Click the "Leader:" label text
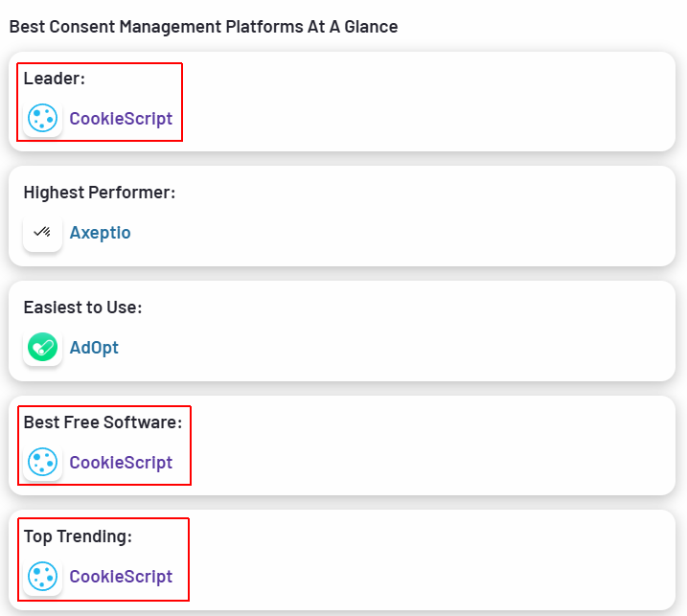687x616 pixels. pyautogui.click(x=54, y=79)
